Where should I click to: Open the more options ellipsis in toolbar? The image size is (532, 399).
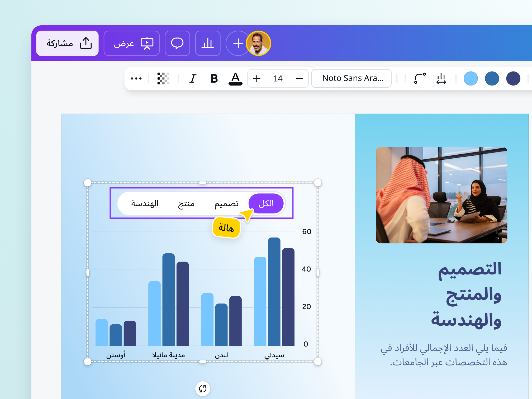(136, 78)
